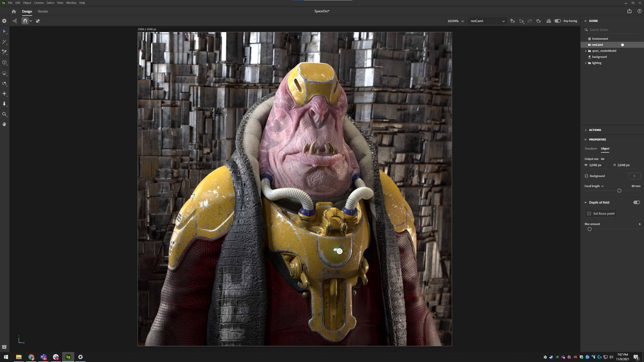Switch to the Render tab
The image size is (644, 362).
[x=43, y=11]
